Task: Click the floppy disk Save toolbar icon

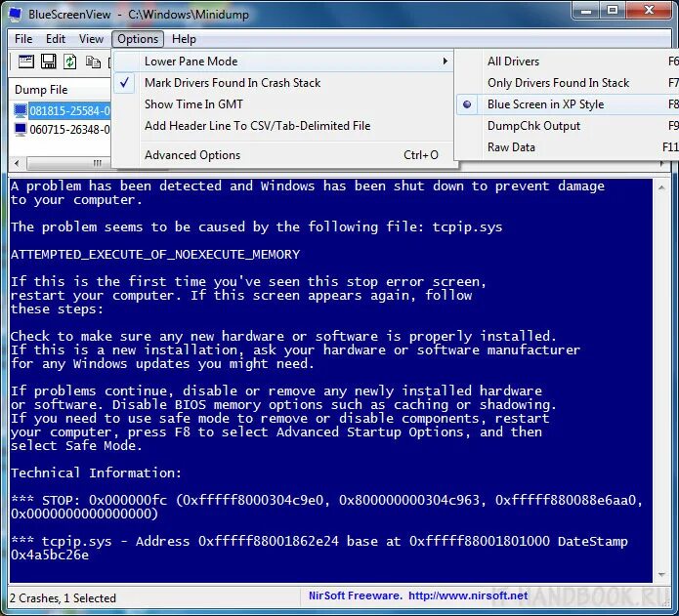Action: pyautogui.click(x=48, y=62)
